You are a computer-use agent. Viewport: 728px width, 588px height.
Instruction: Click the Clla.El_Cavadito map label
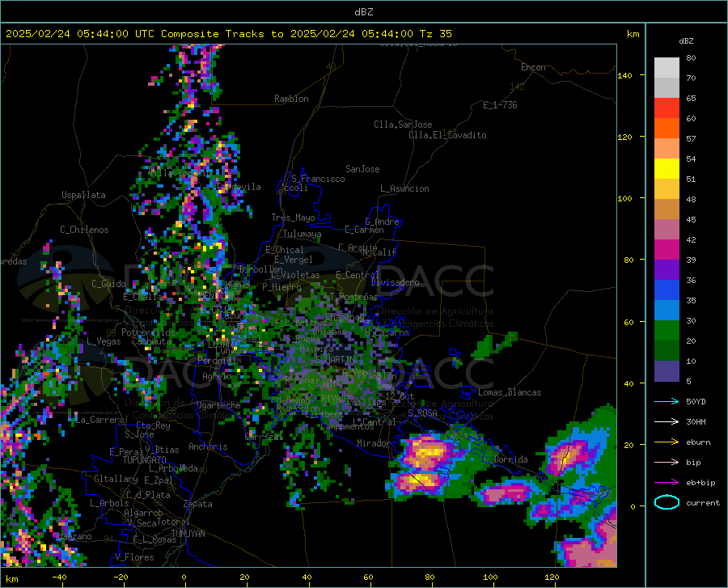(447, 135)
